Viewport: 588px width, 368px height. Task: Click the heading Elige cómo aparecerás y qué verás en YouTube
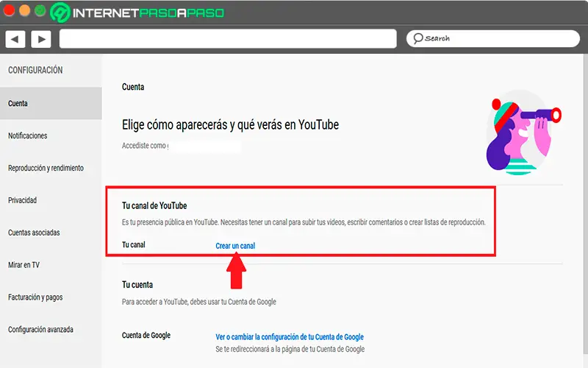coord(230,124)
